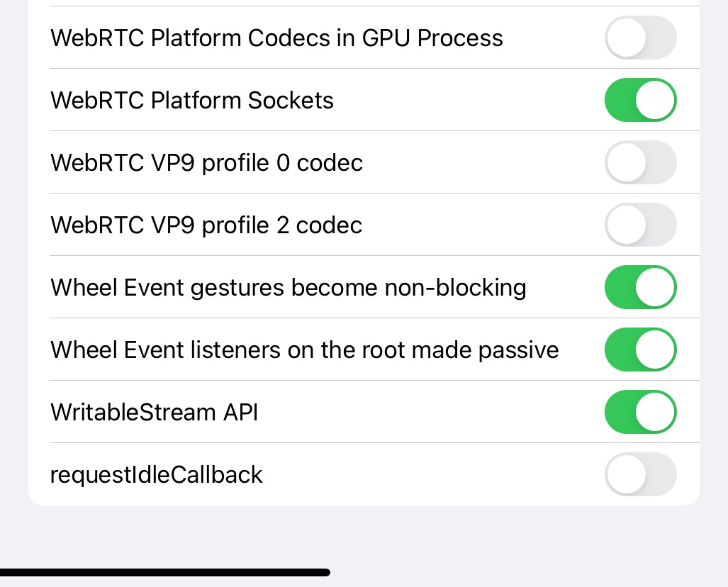The width and height of the screenshot is (728, 587).
Task: Tap the "WebRTC Platform Codecs in GPU Process" label
Action: (x=276, y=38)
